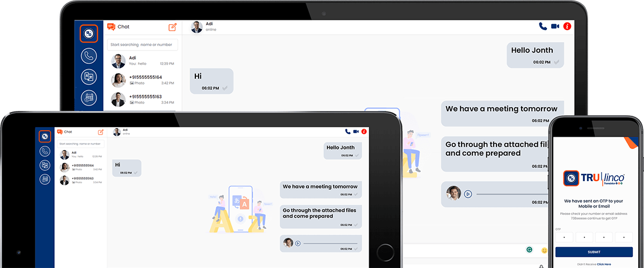The height and width of the screenshot is (268, 644).
Task: Click the laptop voice message progress bar
Action: (510, 194)
